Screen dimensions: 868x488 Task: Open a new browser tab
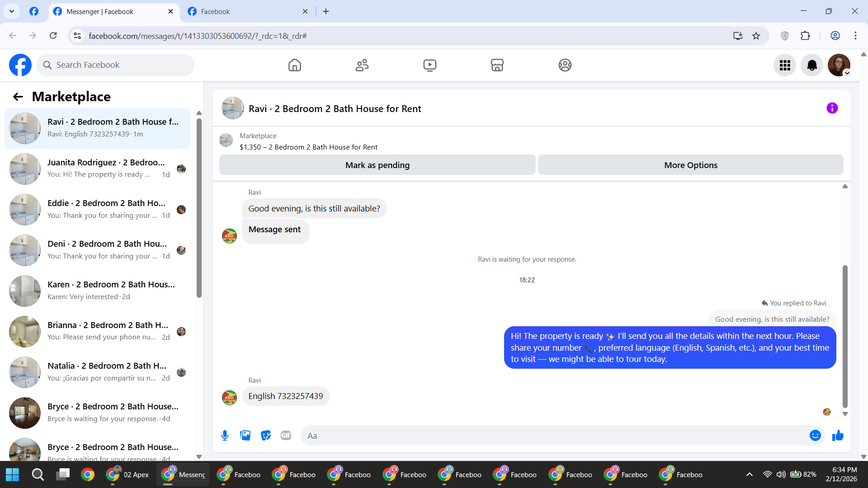click(x=326, y=11)
